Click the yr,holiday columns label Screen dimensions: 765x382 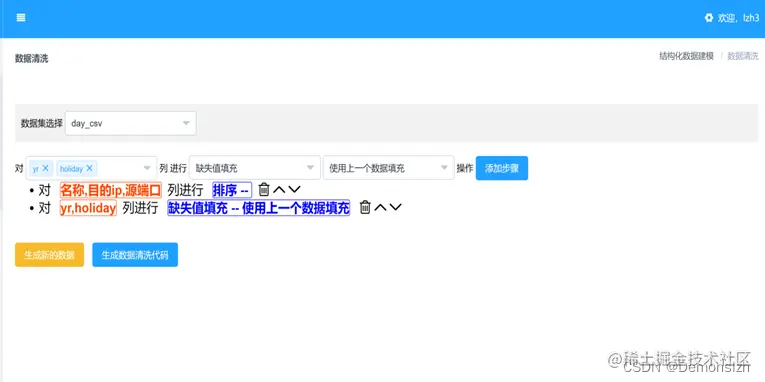(88, 208)
